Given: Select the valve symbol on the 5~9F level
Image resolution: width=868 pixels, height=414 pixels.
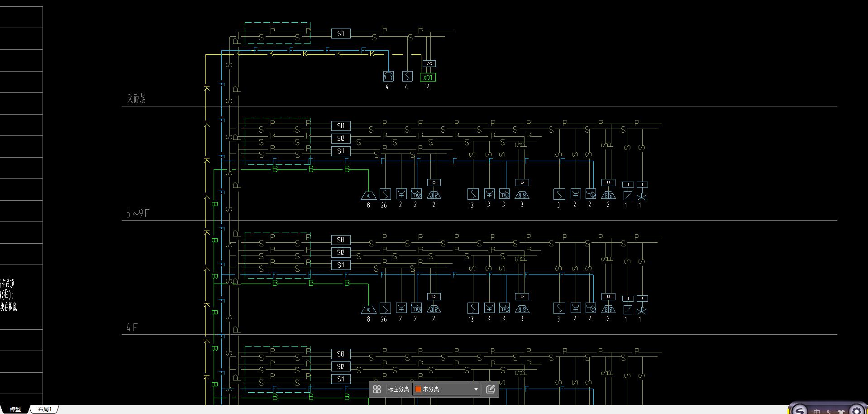Looking at the screenshot, I should tap(642, 197).
